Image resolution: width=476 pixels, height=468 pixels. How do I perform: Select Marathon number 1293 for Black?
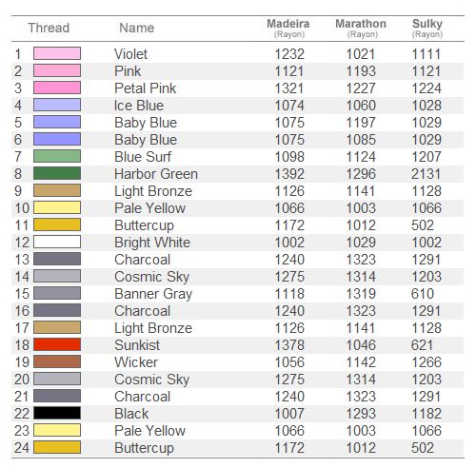click(x=361, y=414)
